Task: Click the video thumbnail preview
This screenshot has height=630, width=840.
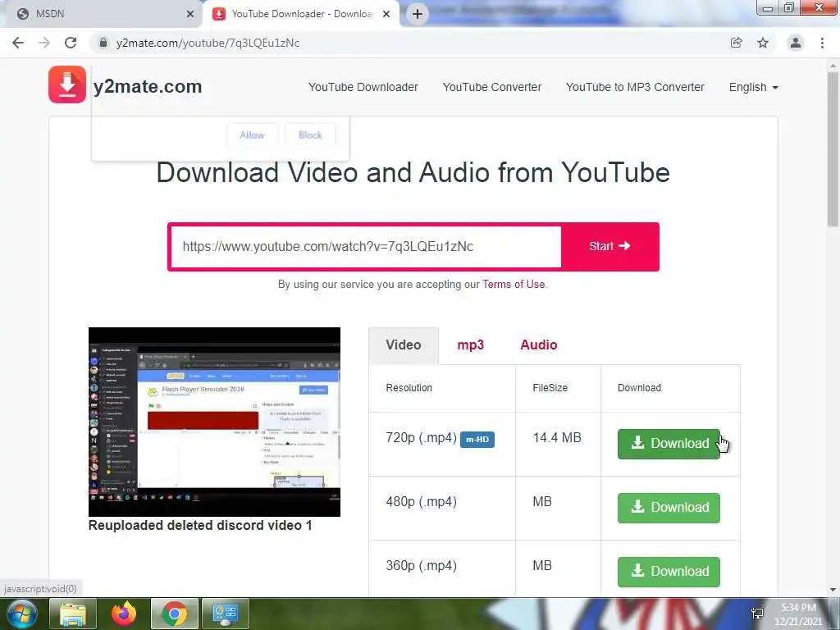Action: [214, 422]
